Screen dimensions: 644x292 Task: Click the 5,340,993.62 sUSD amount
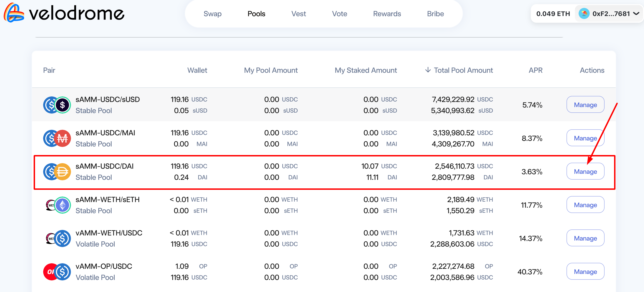pyautogui.click(x=462, y=111)
